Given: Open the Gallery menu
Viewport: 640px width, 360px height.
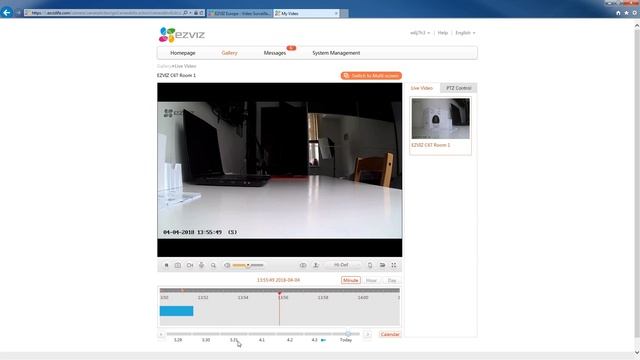Looking at the screenshot, I should [x=229, y=53].
